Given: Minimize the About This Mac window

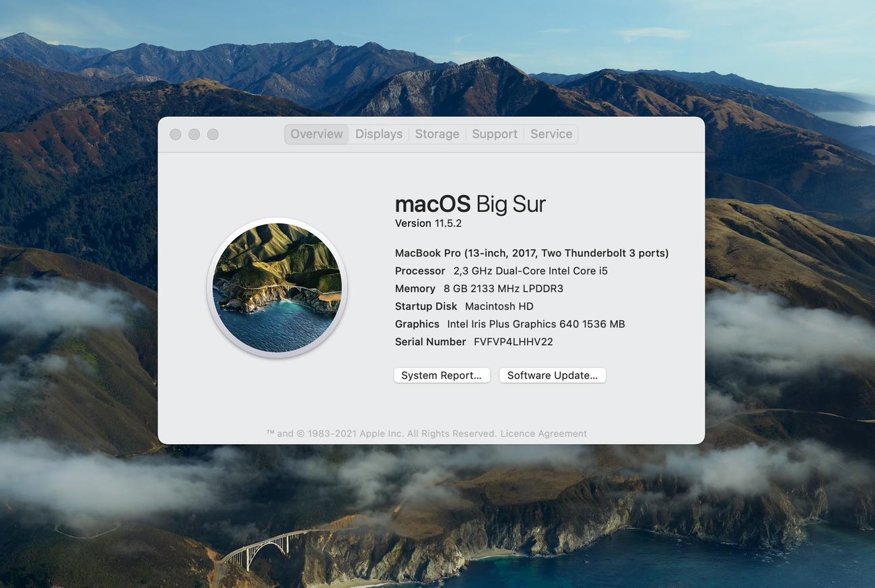Looking at the screenshot, I should [194, 135].
